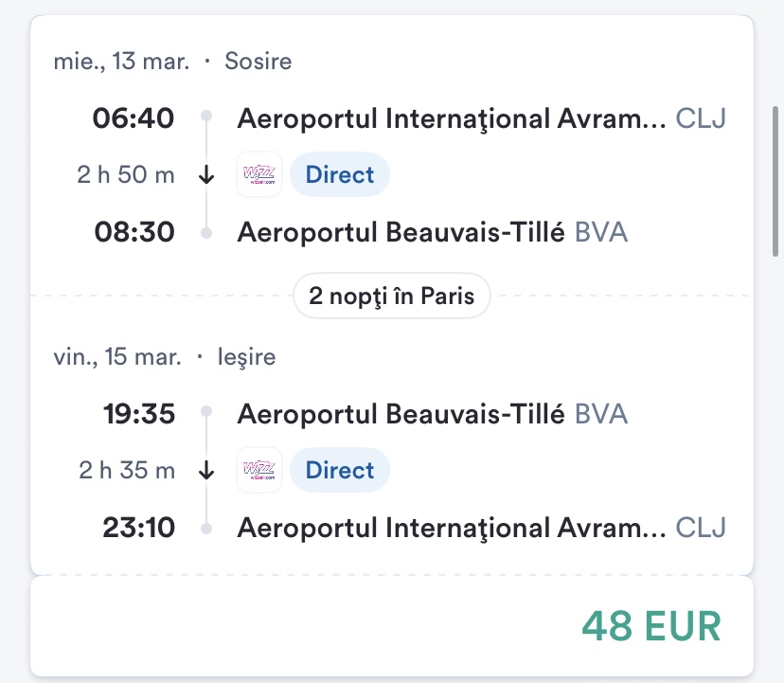Image resolution: width=784 pixels, height=683 pixels.
Task: Click the CLJ code on the outbound departure row
Action: (x=702, y=118)
